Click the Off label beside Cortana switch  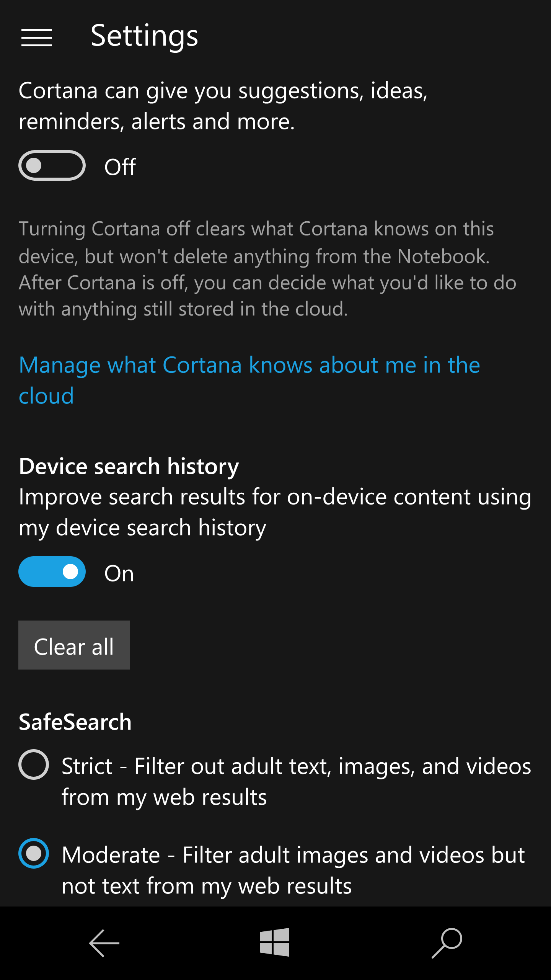point(120,167)
